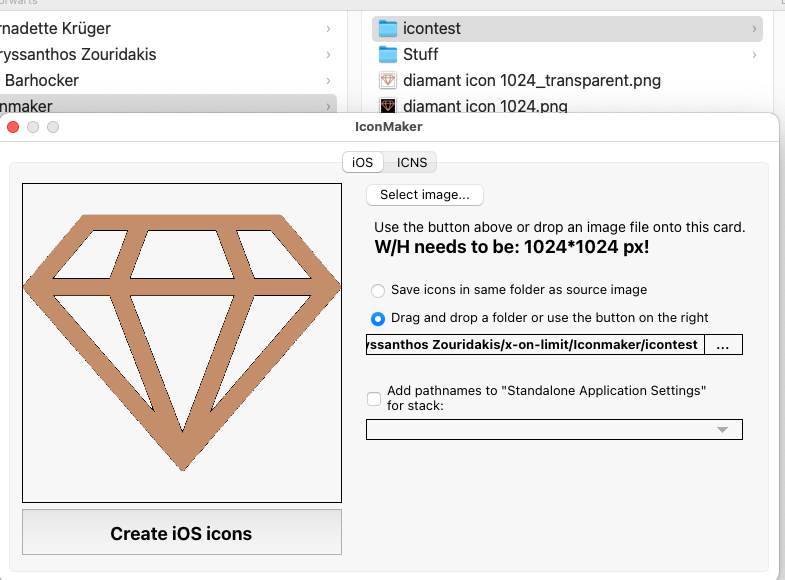Click the diamant icon 1024_transparent.png file icon

[x=388, y=81]
